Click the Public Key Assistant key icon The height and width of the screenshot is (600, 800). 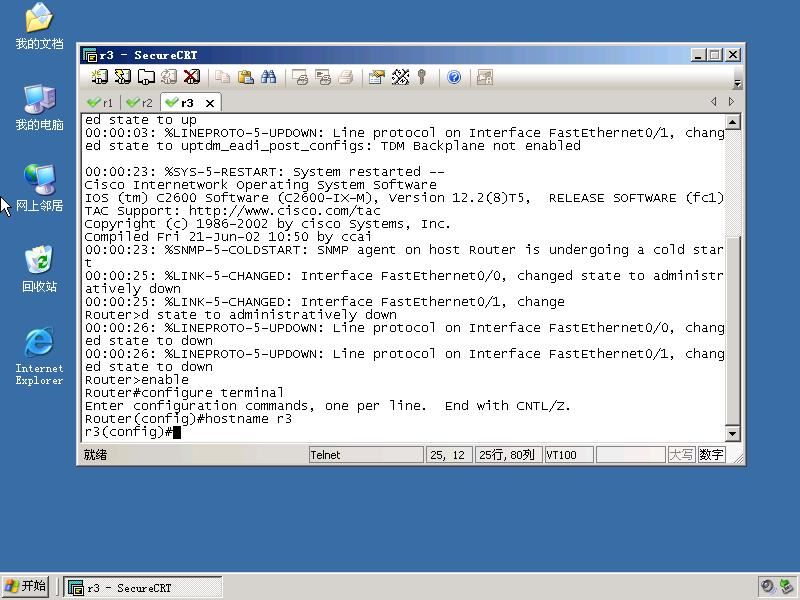(x=421, y=77)
